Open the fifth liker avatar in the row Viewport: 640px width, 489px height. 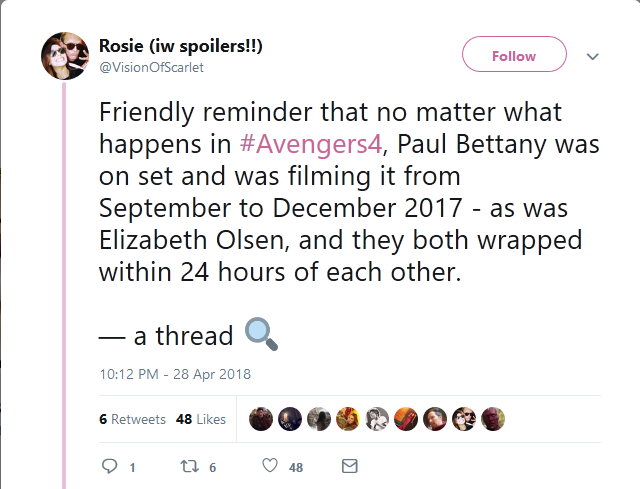[x=377, y=419]
